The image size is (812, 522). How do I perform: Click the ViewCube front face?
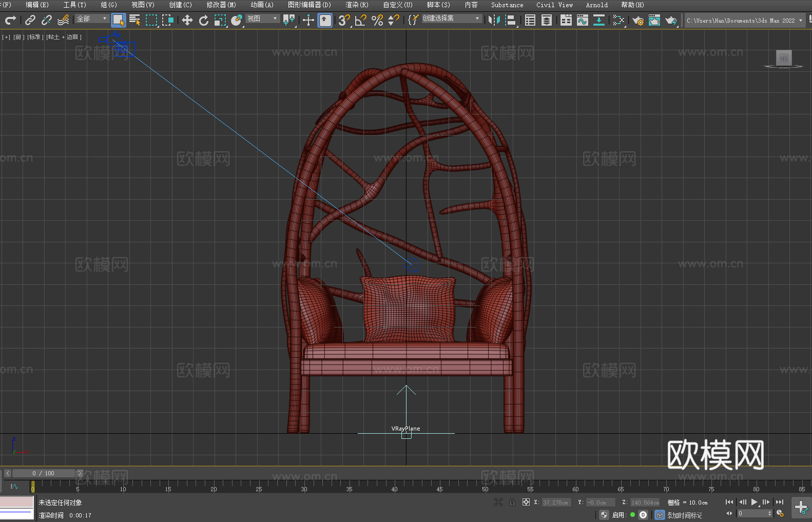[x=784, y=57]
